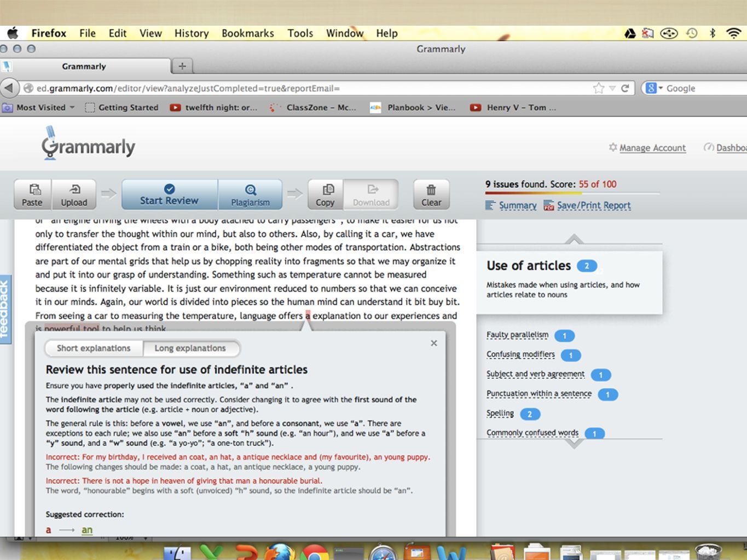Click the highlighted article 'a' in text

(x=308, y=316)
